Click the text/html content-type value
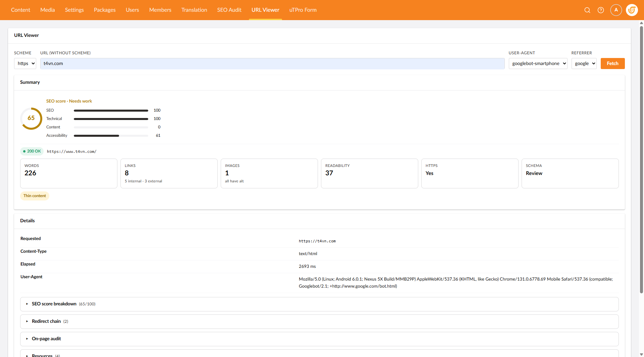The image size is (644, 357). (308, 254)
